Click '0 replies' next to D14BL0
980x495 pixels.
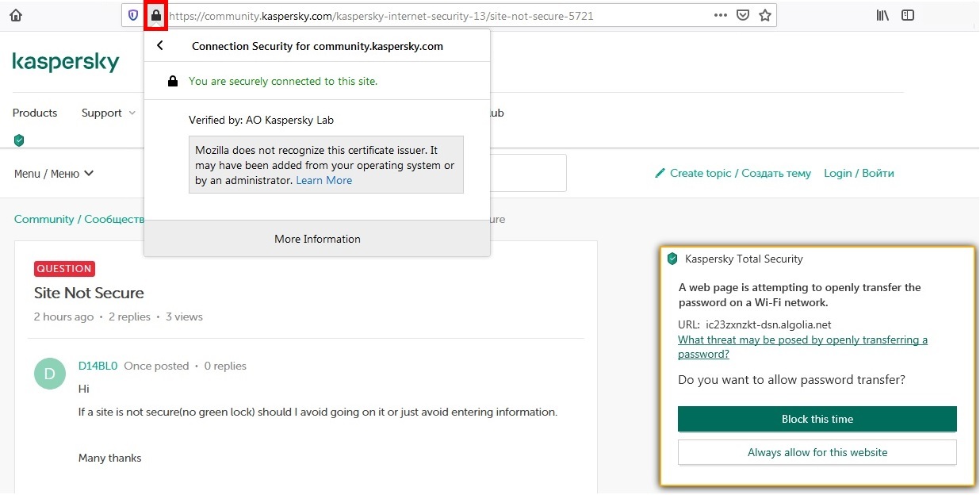tap(225, 366)
